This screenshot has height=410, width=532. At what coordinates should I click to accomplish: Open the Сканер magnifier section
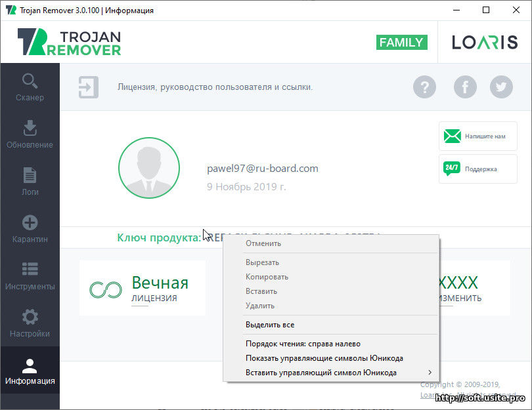(30, 87)
